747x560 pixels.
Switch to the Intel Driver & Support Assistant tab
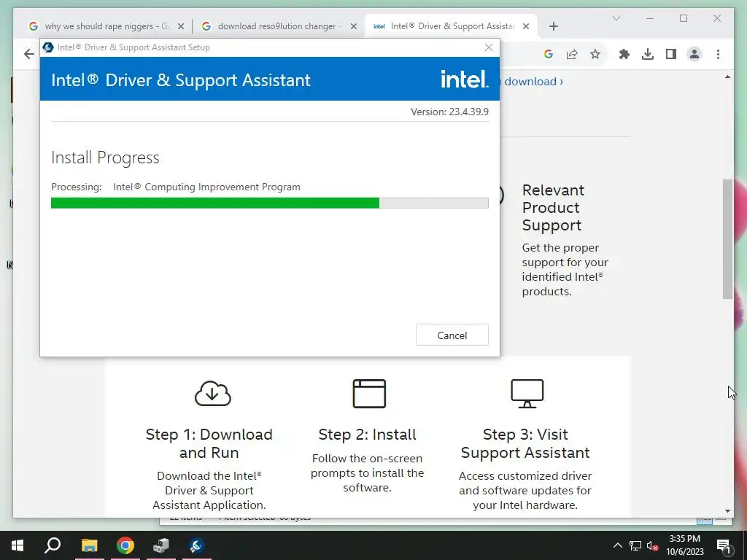click(452, 26)
